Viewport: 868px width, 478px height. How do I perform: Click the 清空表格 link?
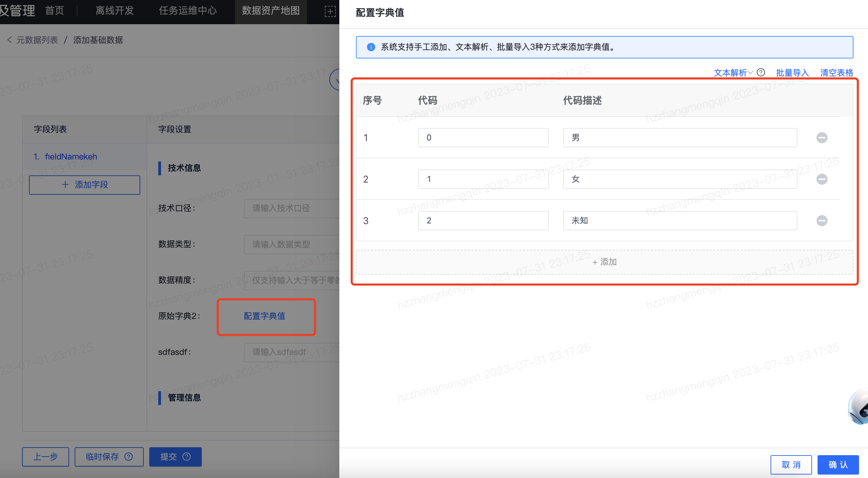(836, 72)
